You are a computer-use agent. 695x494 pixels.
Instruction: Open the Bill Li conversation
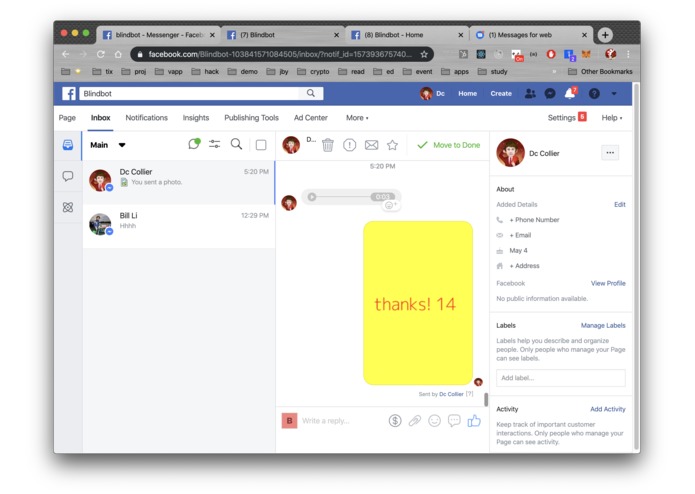click(179, 225)
